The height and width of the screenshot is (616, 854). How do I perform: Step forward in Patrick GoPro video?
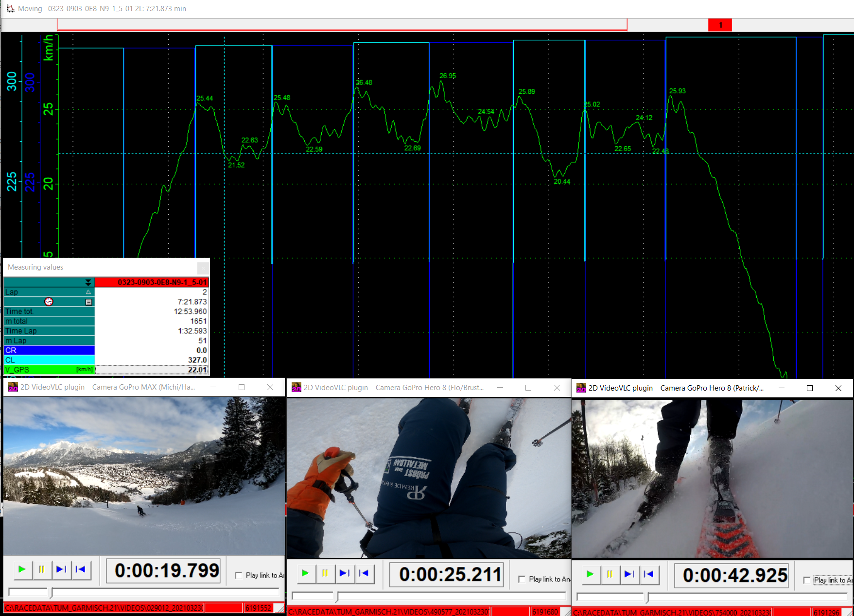point(629,574)
